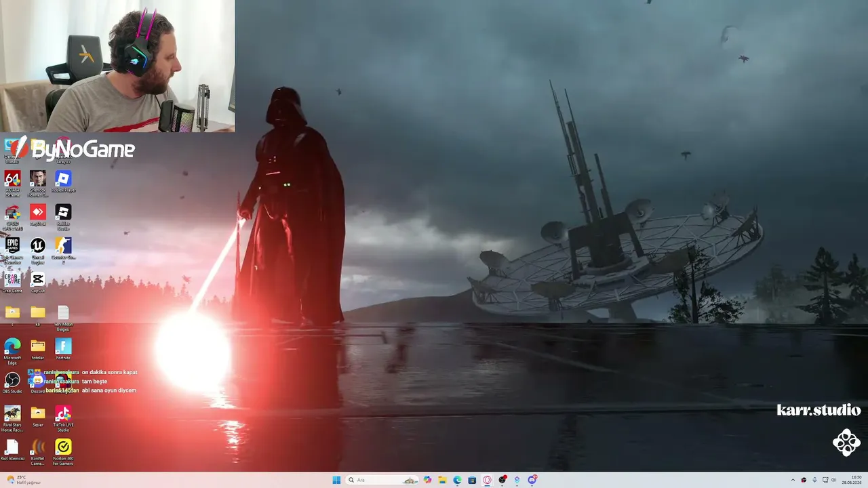Select the Discord desktop shortcut
This screenshot has height=488, width=868.
(x=38, y=382)
